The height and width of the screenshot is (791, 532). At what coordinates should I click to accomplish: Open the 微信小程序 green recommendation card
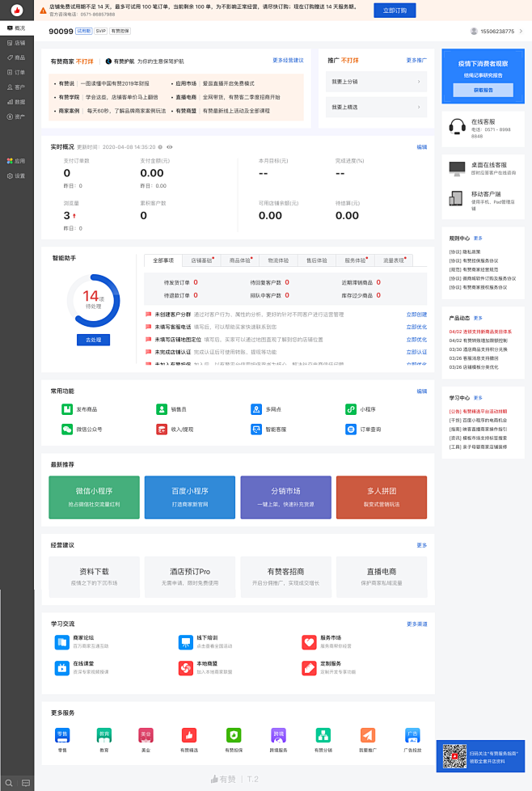tap(94, 497)
